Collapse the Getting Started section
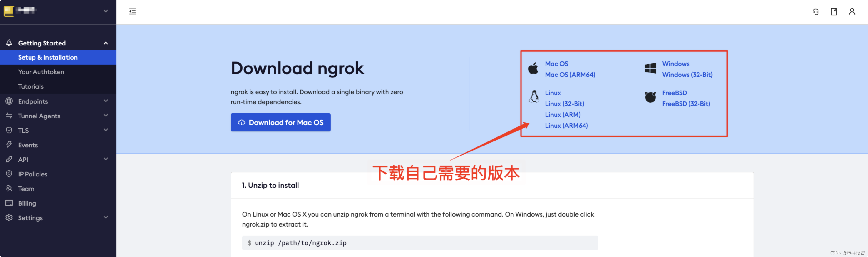Viewport: 868px width, 257px height. click(105, 43)
